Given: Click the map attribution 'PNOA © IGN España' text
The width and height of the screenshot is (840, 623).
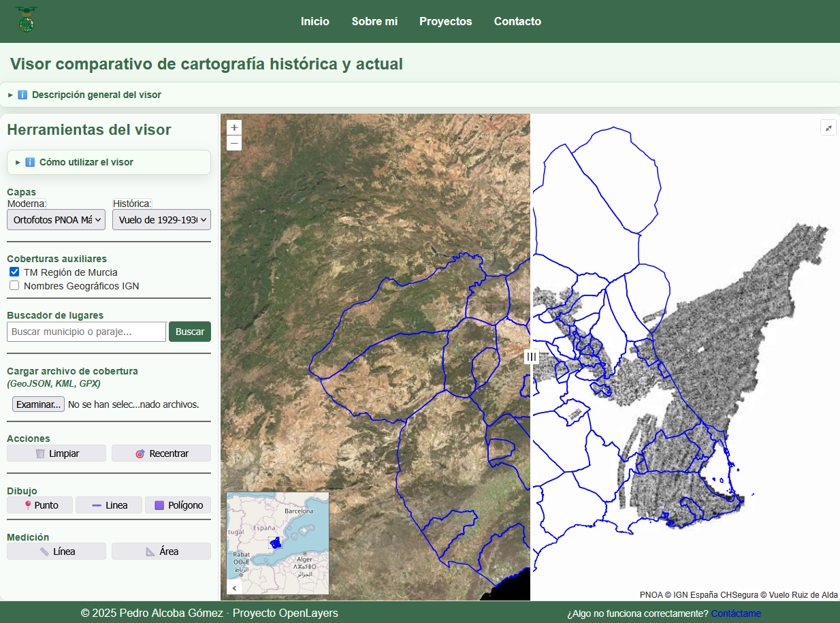Looking at the screenshot, I should click(x=678, y=594).
